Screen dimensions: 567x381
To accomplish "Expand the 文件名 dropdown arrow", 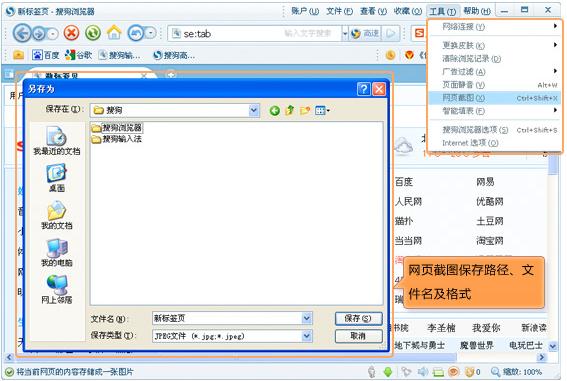I will 307,318.
